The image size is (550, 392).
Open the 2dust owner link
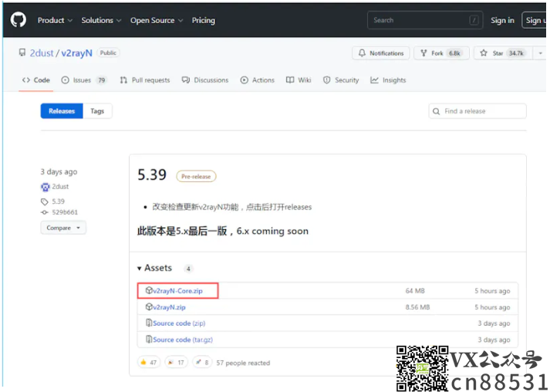click(42, 53)
